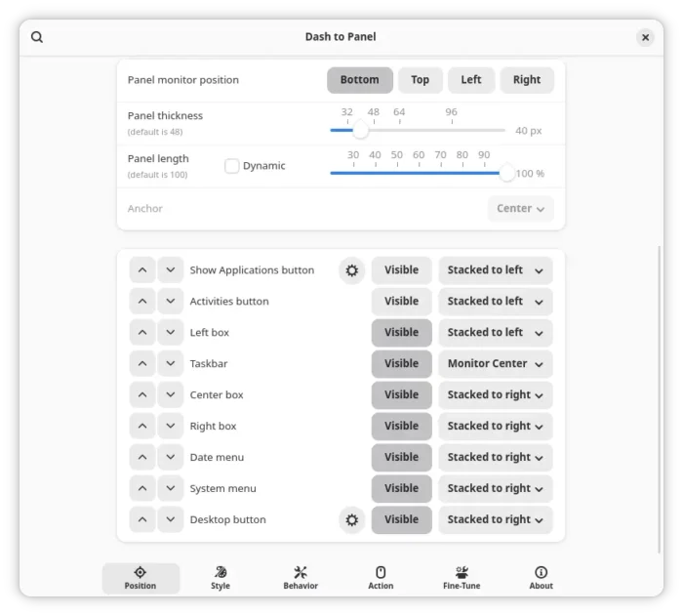The width and height of the screenshot is (683, 616).
Task: Set panel position to Right
Action: point(527,80)
